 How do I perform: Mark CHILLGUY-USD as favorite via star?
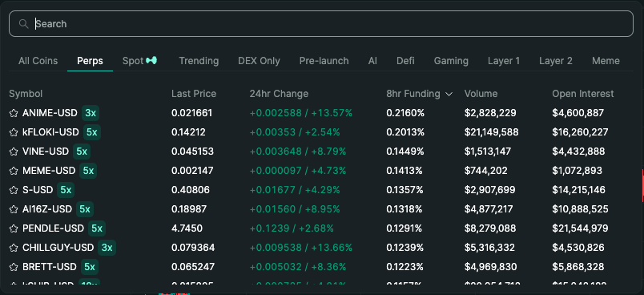pos(14,248)
